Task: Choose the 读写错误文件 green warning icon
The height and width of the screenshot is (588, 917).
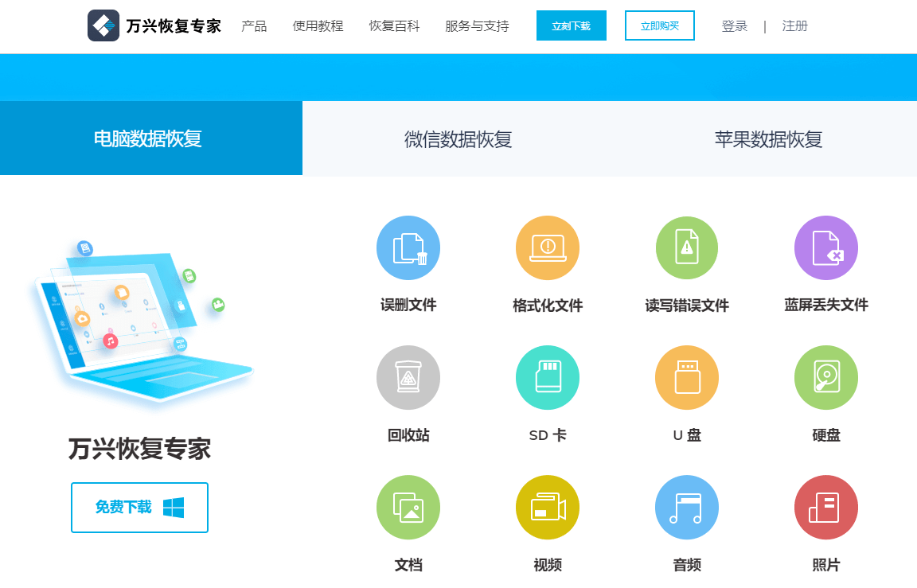Action: [x=687, y=247]
